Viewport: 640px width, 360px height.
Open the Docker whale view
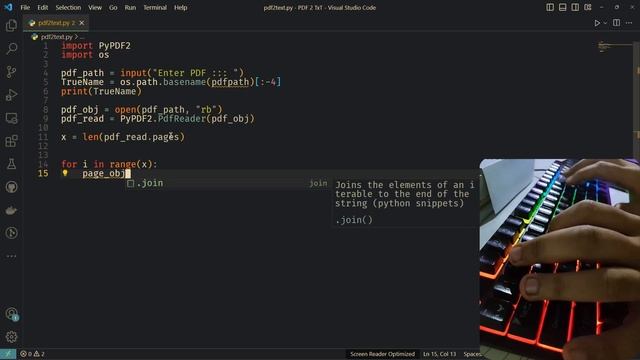(11, 210)
